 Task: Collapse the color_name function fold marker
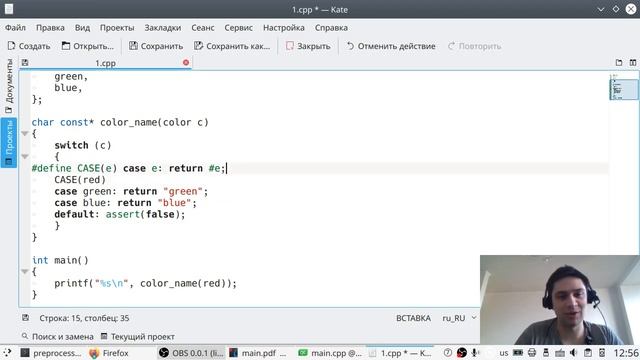coord(24,133)
